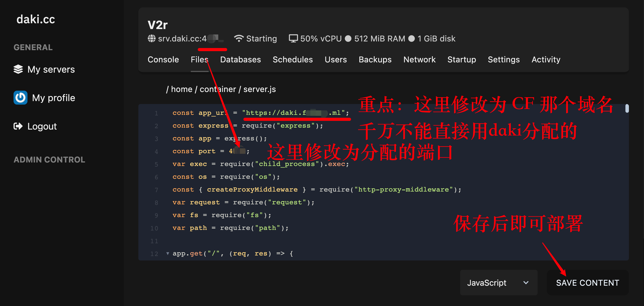Click the app_url value on line 1
The image size is (644, 306).
pos(294,113)
